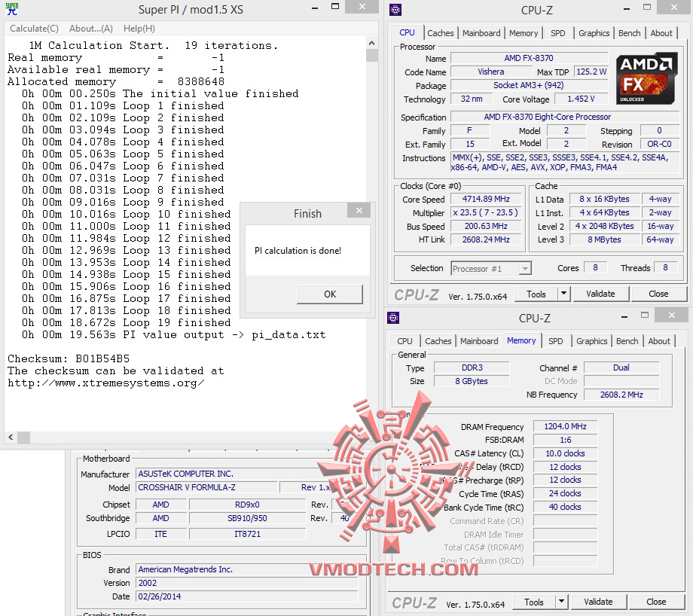Click the HT Link 2608.24 MHz value
Viewport: 693px width, 616px height.
(x=486, y=239)
